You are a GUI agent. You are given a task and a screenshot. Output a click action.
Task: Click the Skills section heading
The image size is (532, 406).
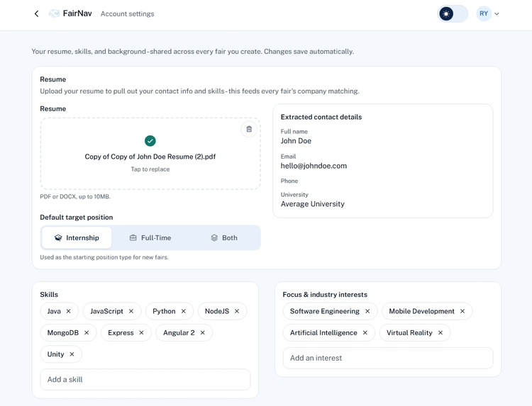coord(49,295)
